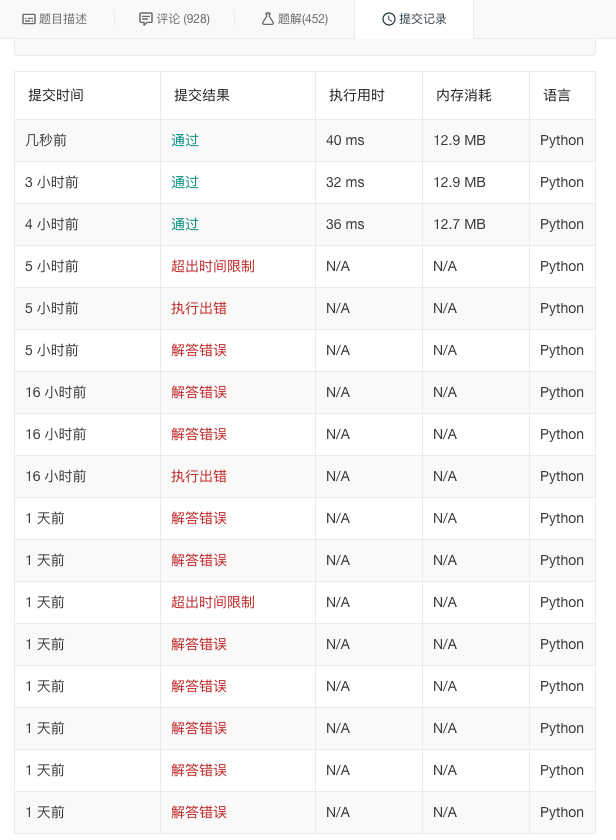Screen dimensions: 616x840
Task: Open the 通过 result from 3 小时前
Action: coord(185,183)
